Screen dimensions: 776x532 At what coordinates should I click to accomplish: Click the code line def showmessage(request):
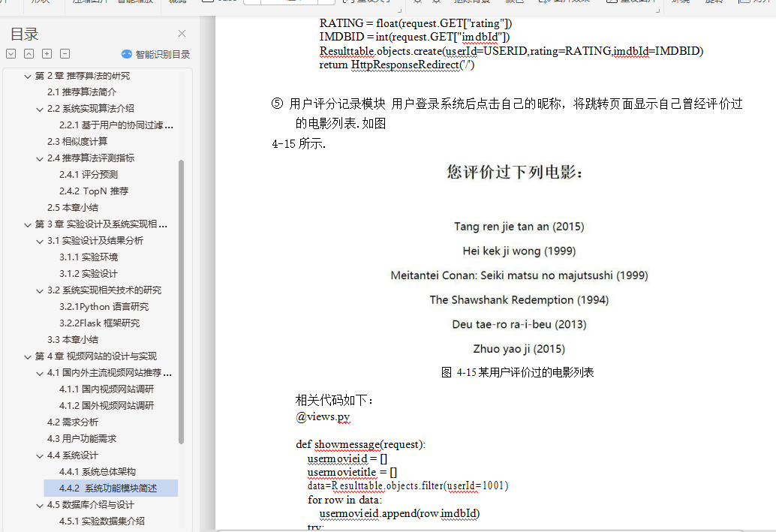(360, 444)
